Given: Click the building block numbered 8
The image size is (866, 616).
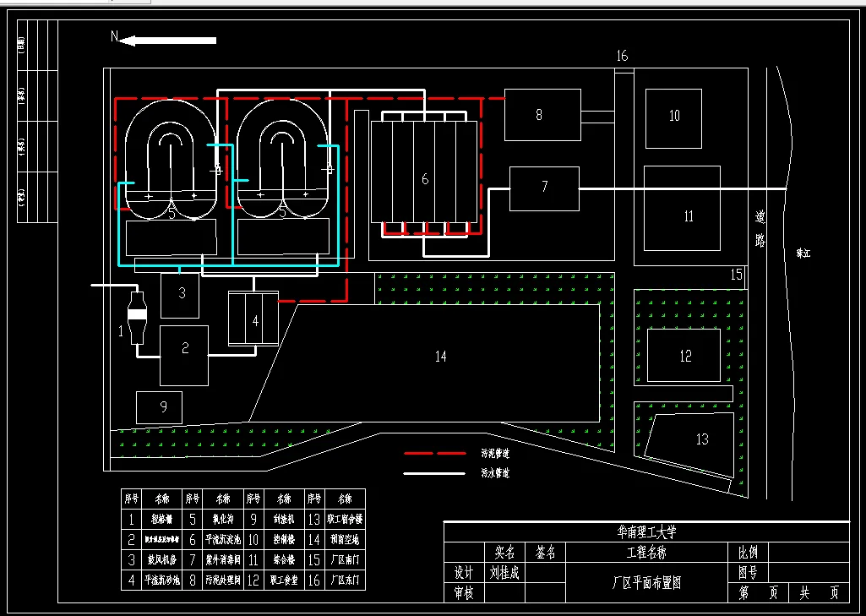Looking at the screenshot, I should point(542,114).
